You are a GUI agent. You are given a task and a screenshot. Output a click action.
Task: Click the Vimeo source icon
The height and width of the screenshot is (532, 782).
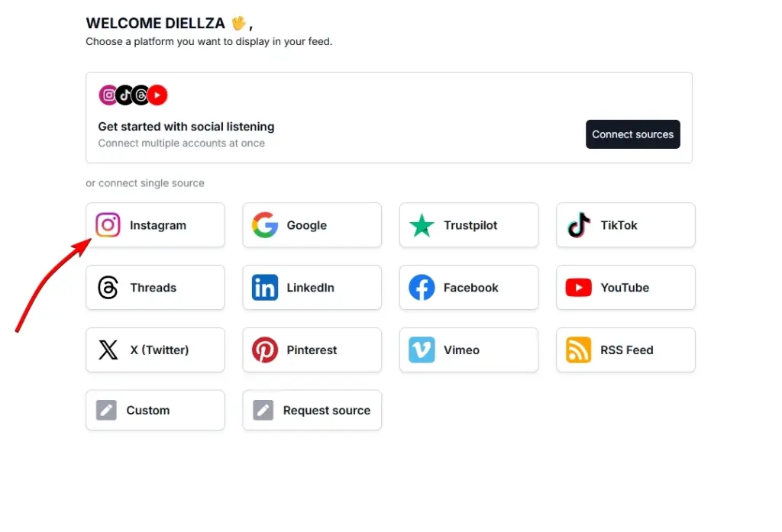coord(421,350)
